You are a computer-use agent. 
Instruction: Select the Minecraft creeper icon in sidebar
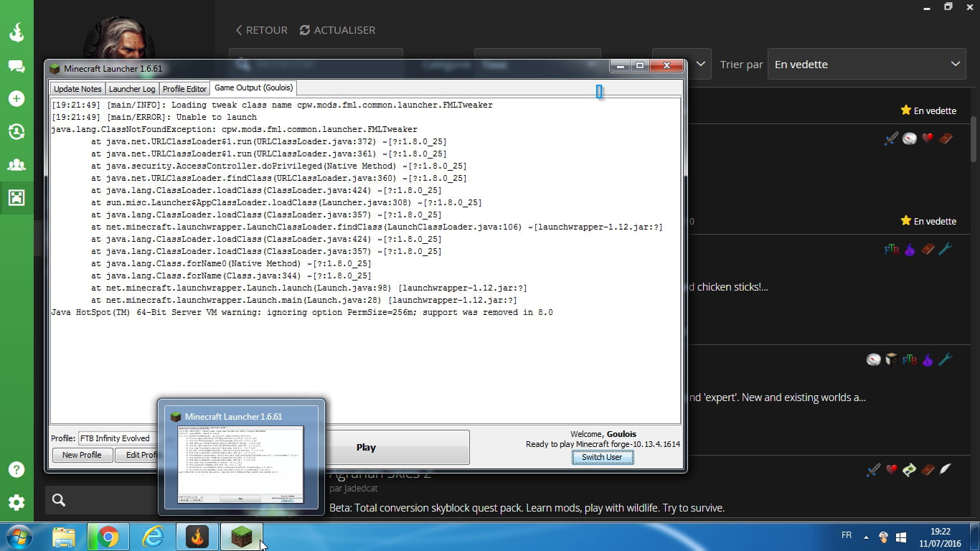[x=17, y=197]
